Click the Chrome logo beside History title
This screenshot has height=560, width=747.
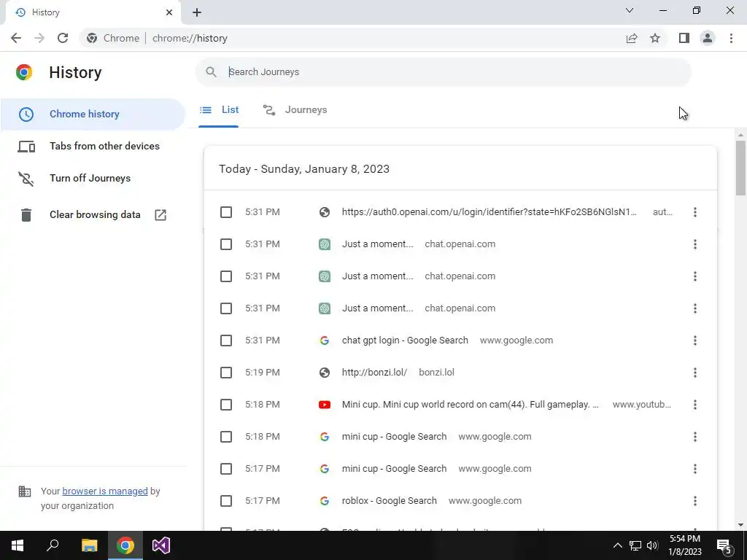pos(24,72)
